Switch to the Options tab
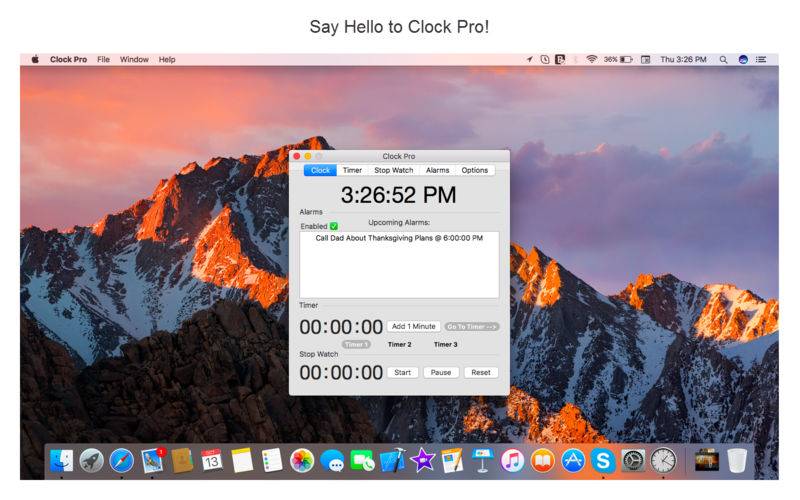The image size is (800, 500). (474, 170)
